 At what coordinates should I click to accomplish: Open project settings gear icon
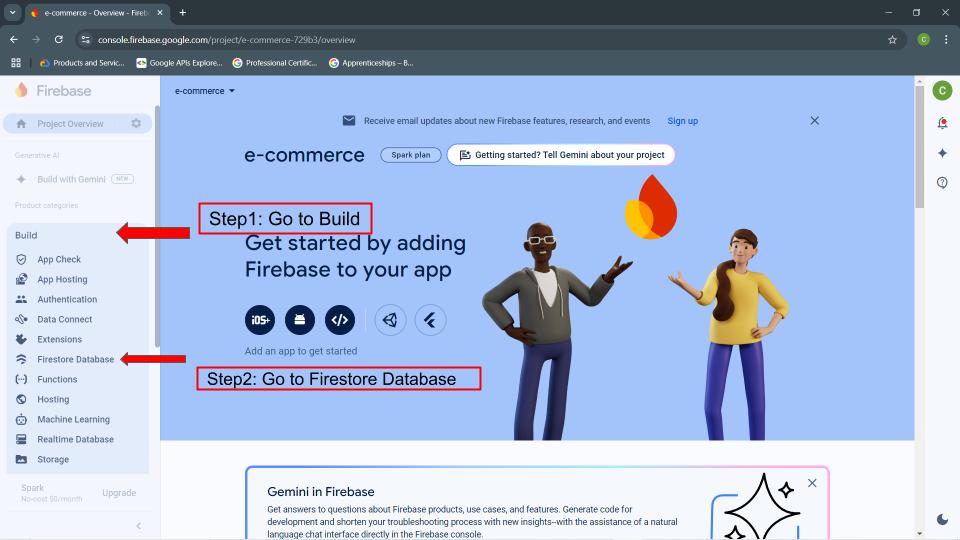click(136, 123)
